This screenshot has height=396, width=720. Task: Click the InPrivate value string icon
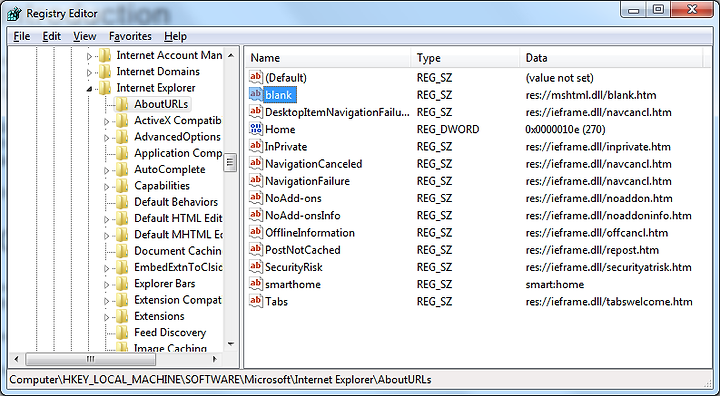[255, 146]
